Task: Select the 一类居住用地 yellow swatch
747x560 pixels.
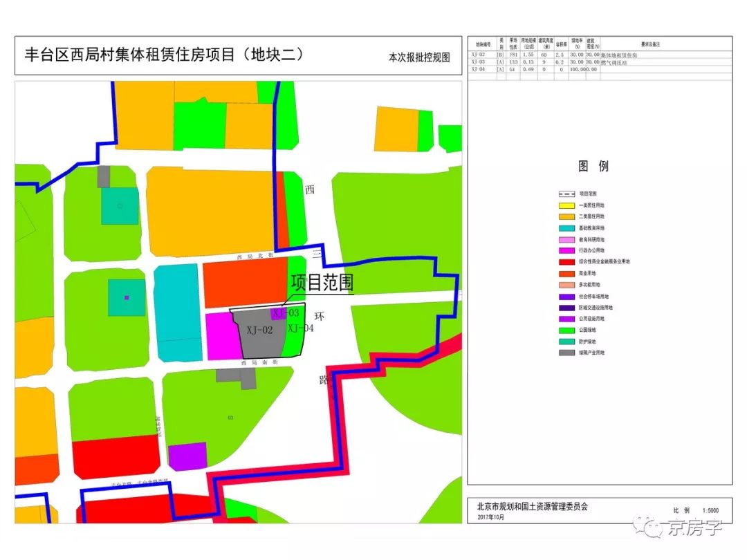Action: point(566,206)
